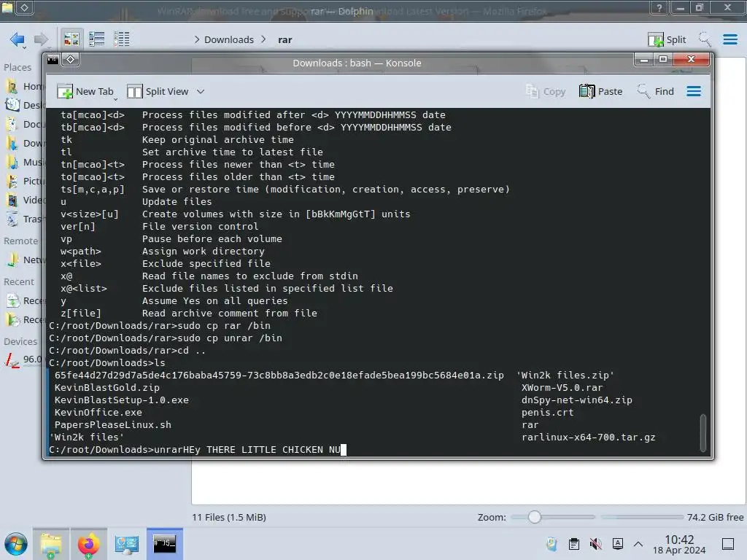The width and height of the screenshot is (747, 560).
Task: Switch Dolphin to Compact view mode
Action: (x=97, y=39)
